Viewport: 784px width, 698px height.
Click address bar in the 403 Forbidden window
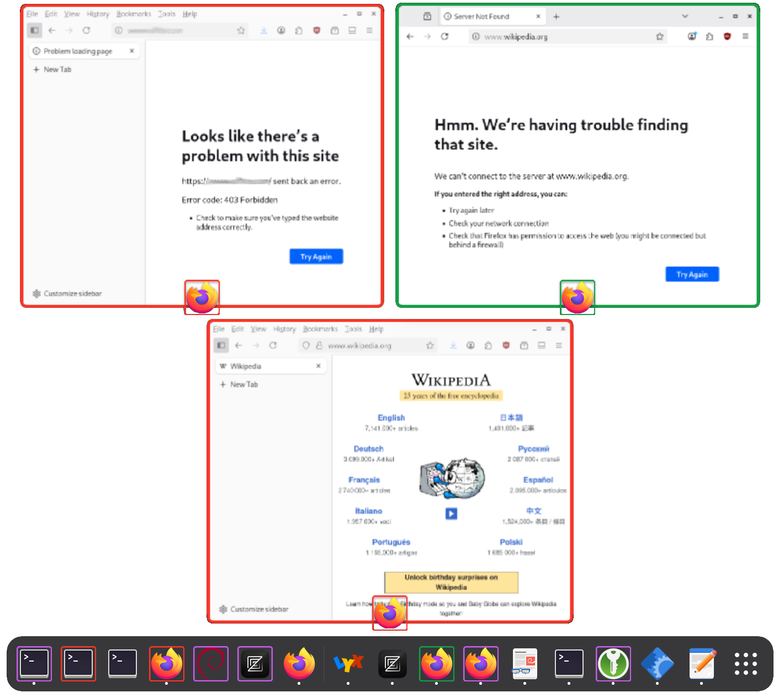click(179, 30)
